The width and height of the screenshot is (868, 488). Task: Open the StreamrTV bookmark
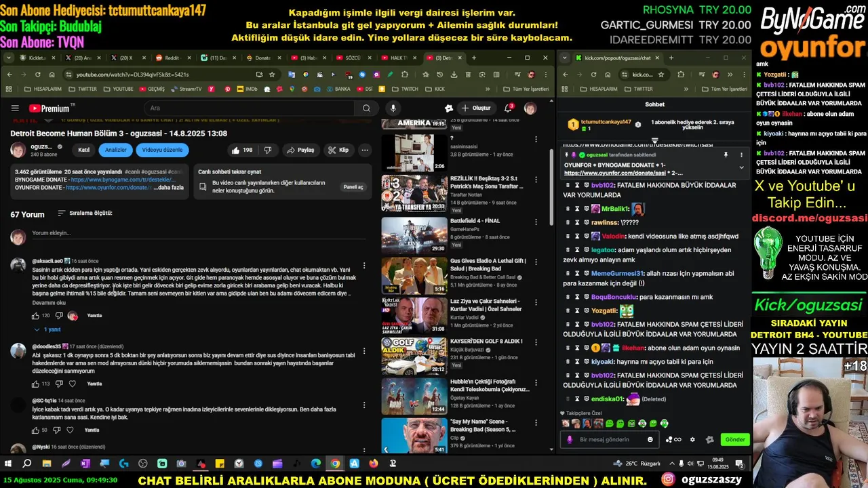[186, 89]
